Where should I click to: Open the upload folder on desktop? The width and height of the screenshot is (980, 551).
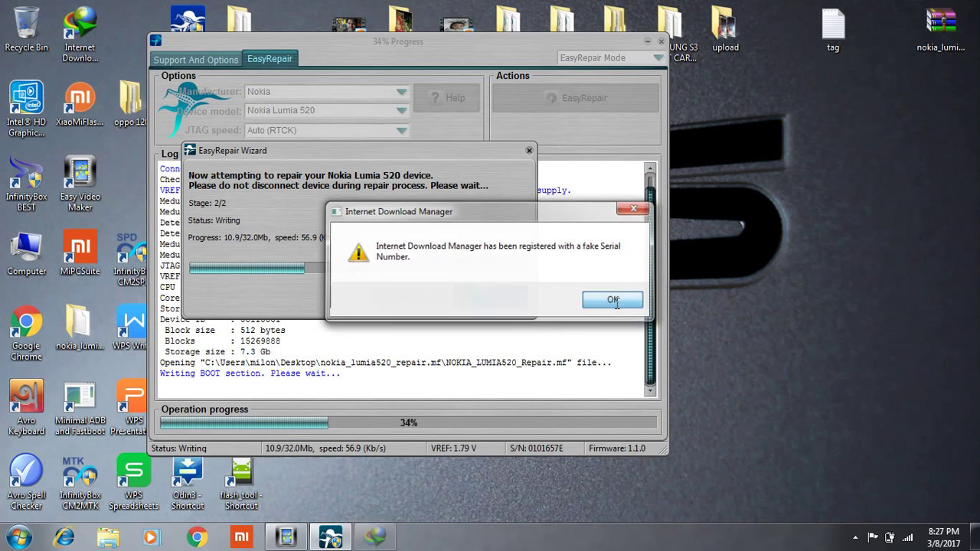725,29
